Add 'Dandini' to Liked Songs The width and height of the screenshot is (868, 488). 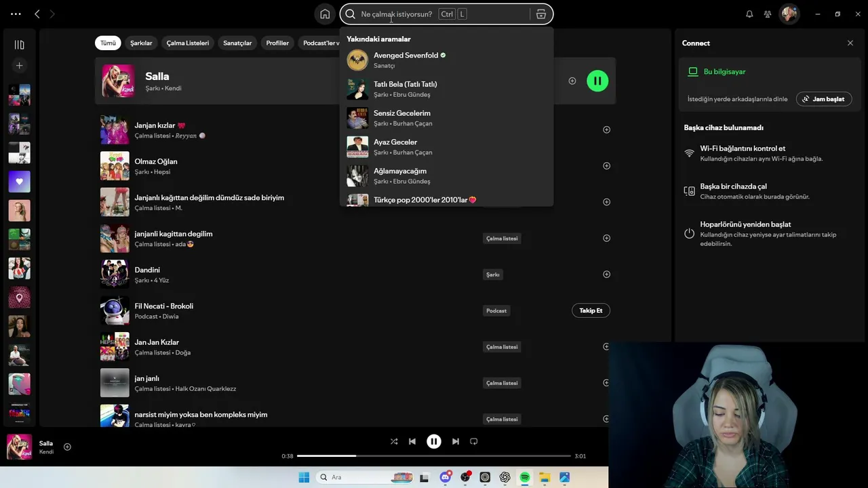click(606, 274)
